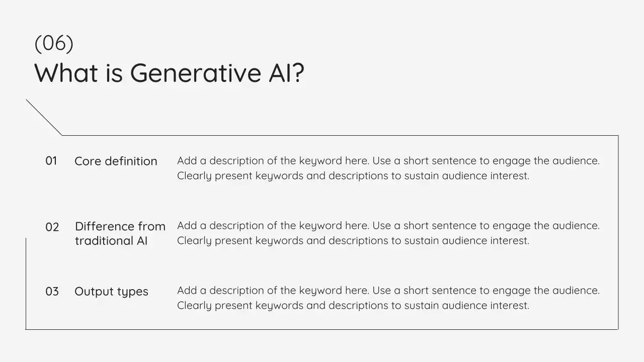This screenshot has height=362, width=644.
Task: Click the 01 item number
Action: 51,161
